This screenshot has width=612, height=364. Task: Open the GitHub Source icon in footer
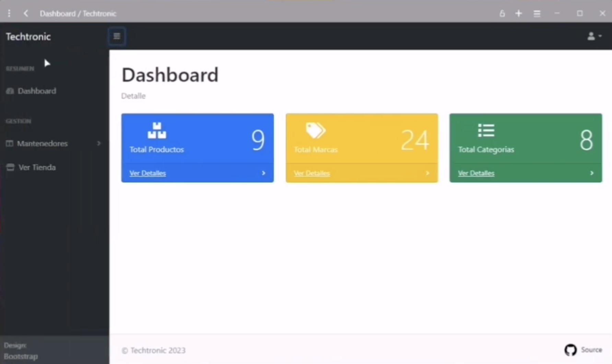(570, 350)
